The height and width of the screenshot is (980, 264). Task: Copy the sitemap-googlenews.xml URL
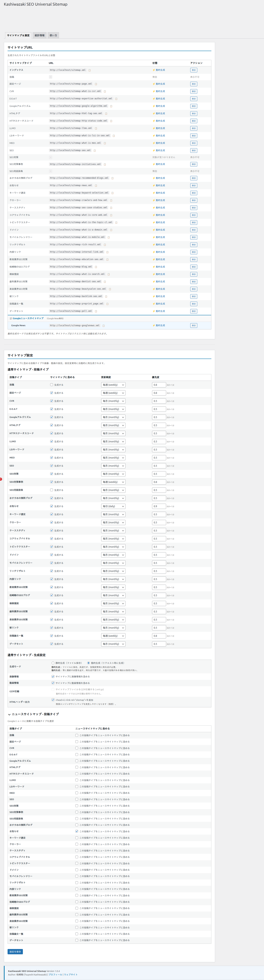pyautogui.click(x=103, y=326)
